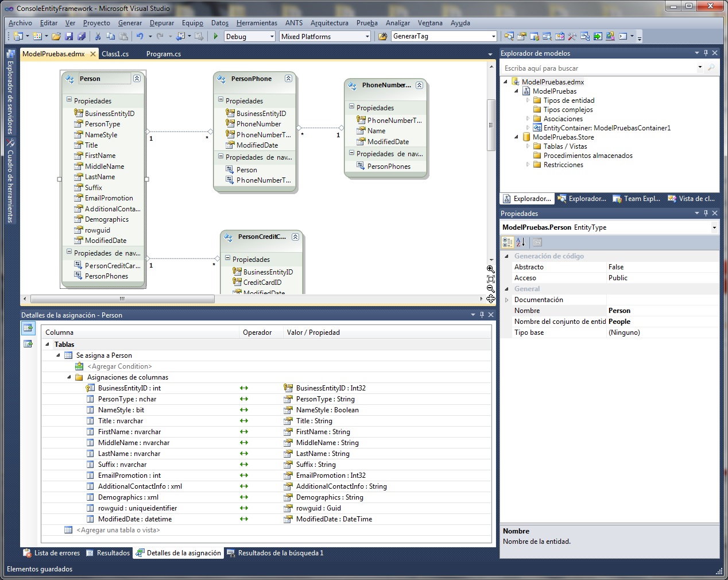Switch to Lista de errores tab
This screenshot has width=728, height=580.
(x=51, y=553)
